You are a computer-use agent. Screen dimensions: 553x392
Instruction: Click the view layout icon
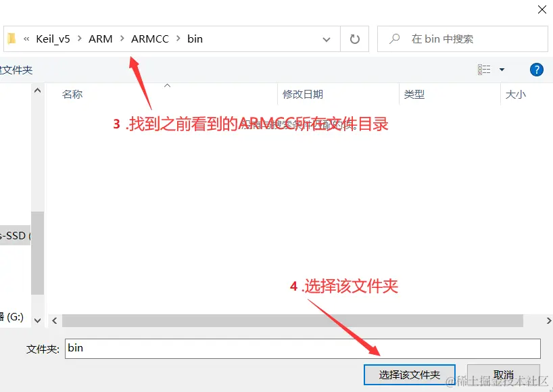coord(484,70)
